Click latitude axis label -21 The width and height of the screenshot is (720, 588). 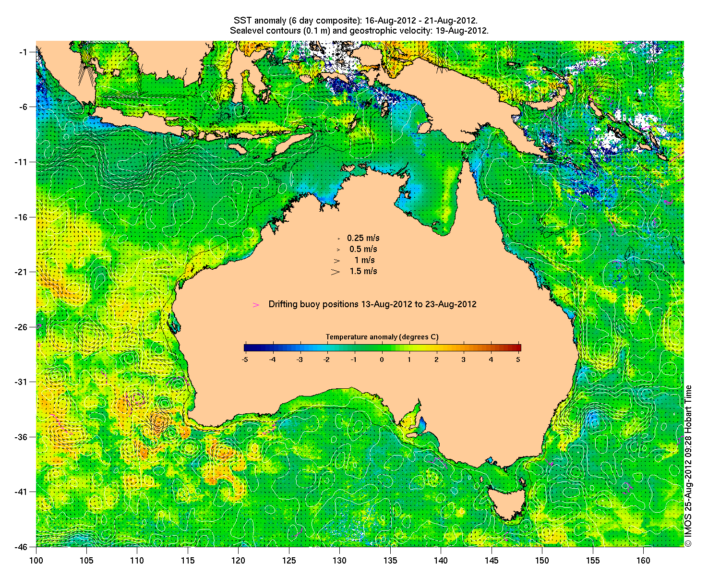click(21, 272)
